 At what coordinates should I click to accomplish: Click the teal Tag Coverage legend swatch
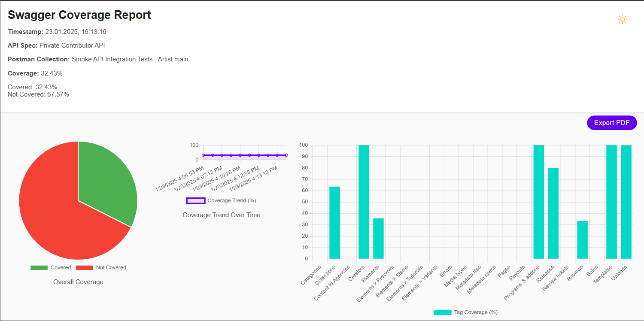coord(442,312)
